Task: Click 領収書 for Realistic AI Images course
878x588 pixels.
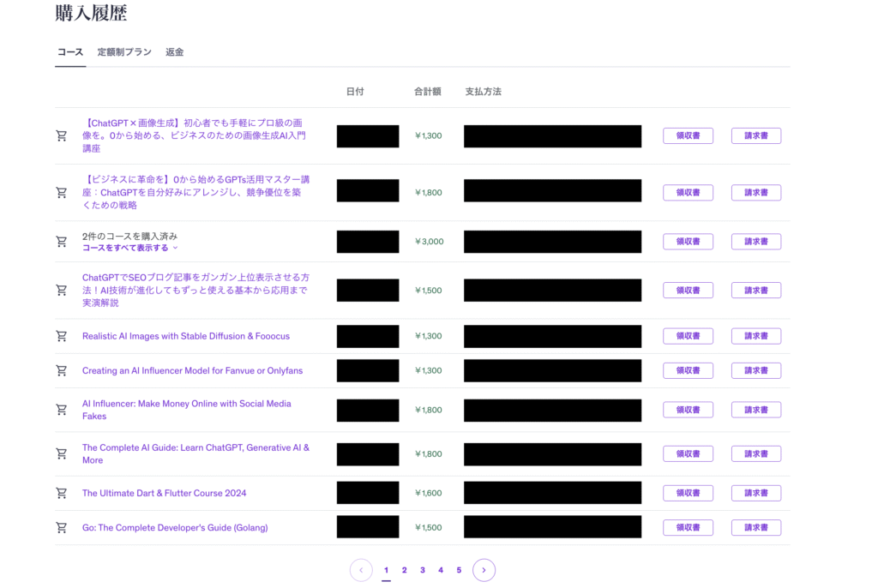Action: 689,336
